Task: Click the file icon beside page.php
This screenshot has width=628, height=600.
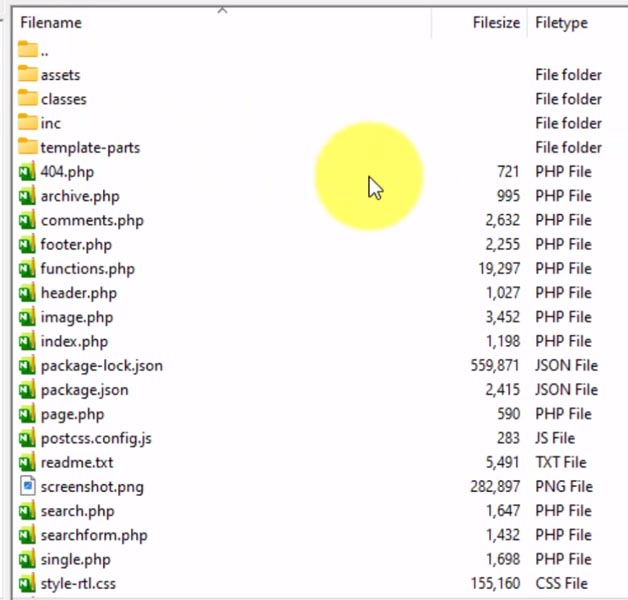Action: (27, 414)
